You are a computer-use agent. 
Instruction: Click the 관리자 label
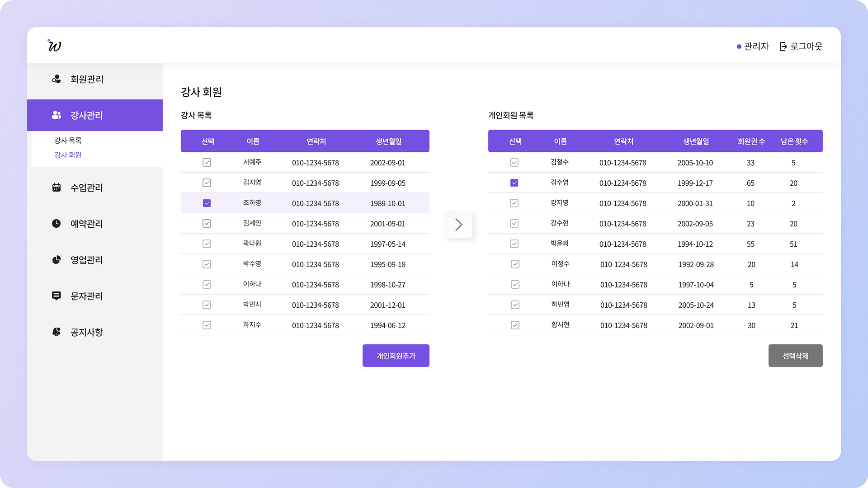[x=756, y=47]
